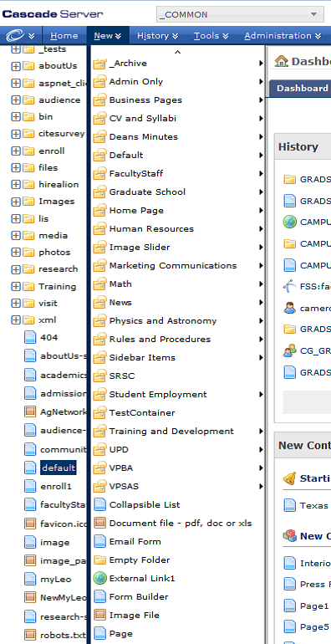331x644 pixels.
Task: Click the Empty Folder icon
Action: pyautogui.click(x=99, y=560)
